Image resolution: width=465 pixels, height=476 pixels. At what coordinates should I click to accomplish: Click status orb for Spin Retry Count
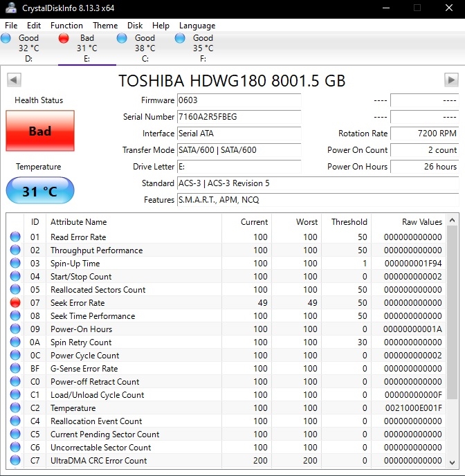(x=15, y=342)
